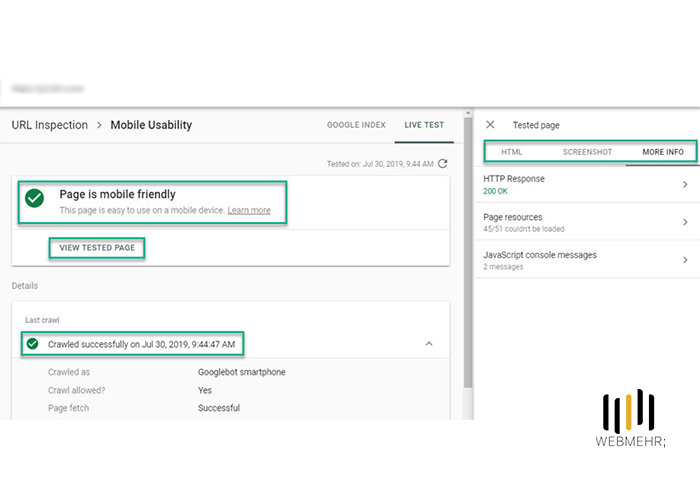Click the re-test refresh icon beside test date
This screenshot has height=500, width=700.
click(x=443, y=164)
